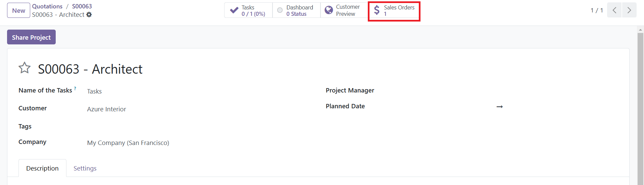Click the Tags field

198,126
